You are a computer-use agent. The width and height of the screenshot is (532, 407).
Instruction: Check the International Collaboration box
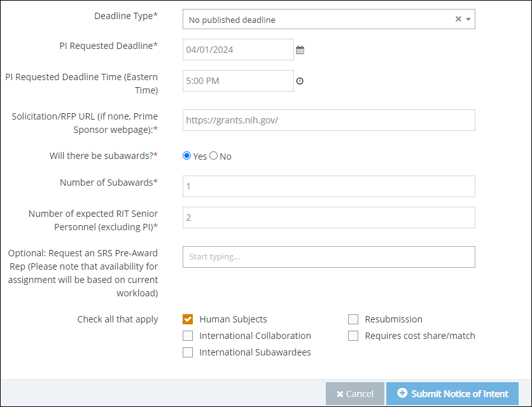coord(188,336)
